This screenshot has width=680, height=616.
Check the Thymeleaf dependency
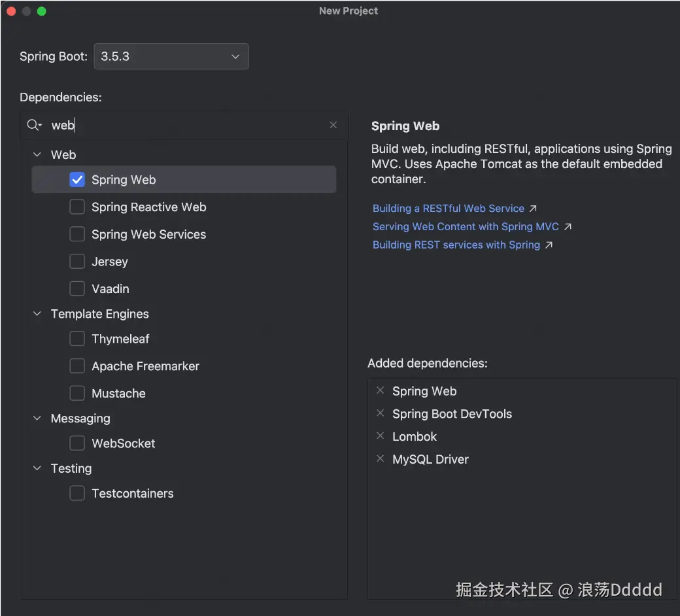[77, 339]
